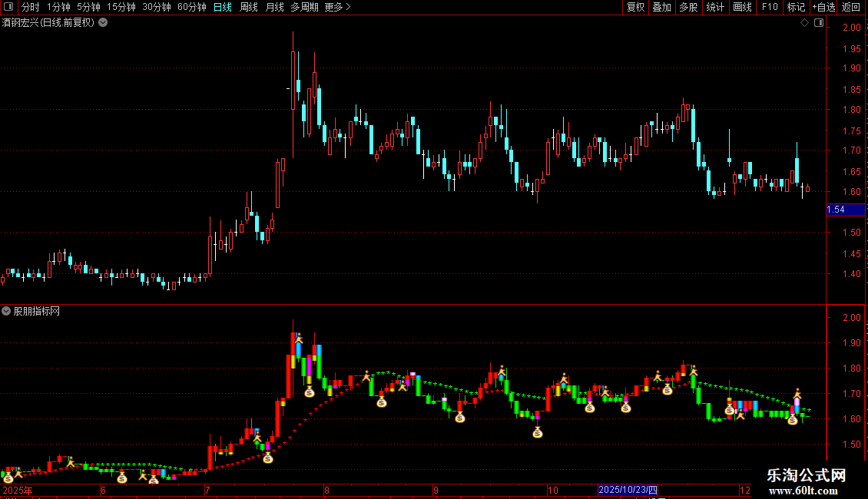The height and width of the screenshot is (499, 868).
Task: Click month 7 on the date axis
Action: pyautogui.click(x=207, y=490)
